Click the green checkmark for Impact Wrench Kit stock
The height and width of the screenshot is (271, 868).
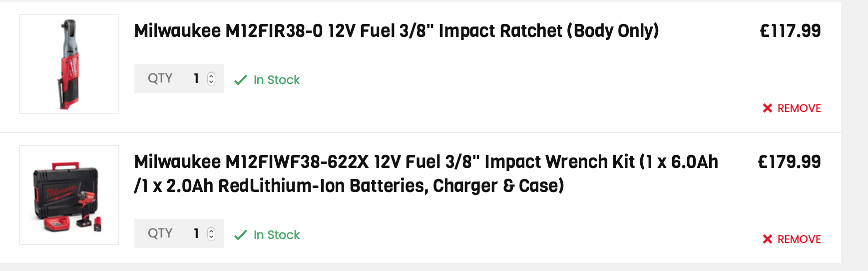[241, 235]
